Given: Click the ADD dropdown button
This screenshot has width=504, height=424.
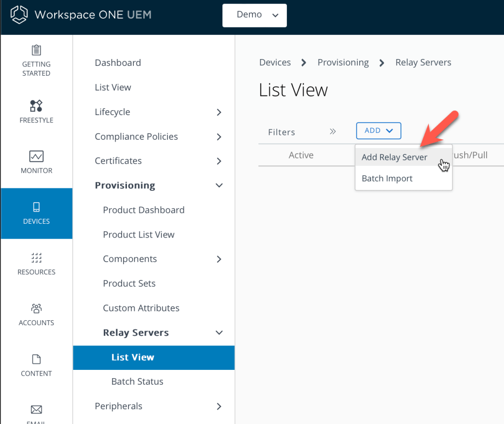Looking at the screenshot, I should (378, 131).
